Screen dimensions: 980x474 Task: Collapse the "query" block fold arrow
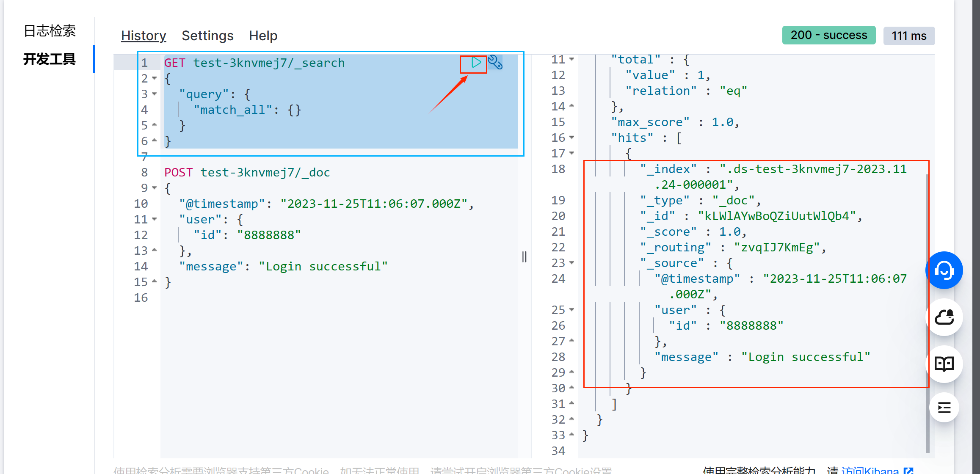155,94
